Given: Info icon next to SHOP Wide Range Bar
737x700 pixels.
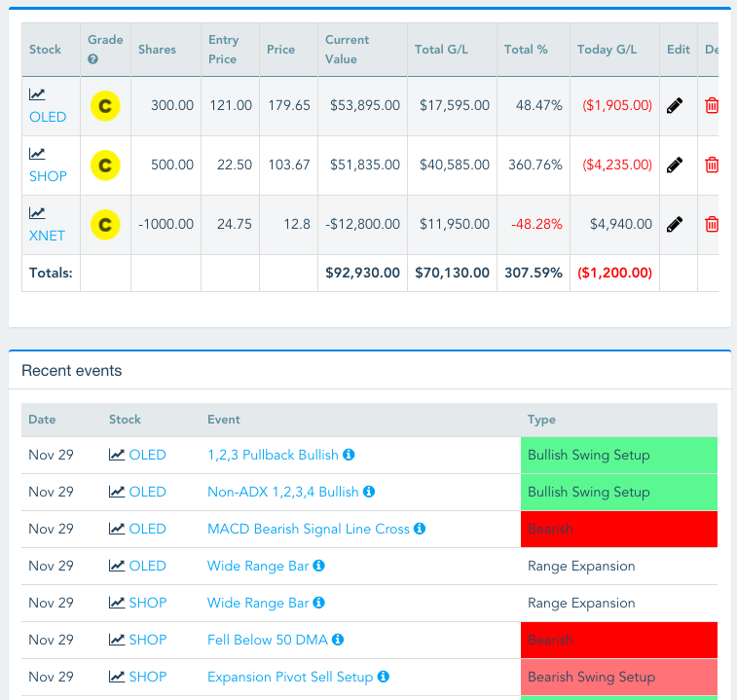Looking at the screenshot, I should pos(318,603).
